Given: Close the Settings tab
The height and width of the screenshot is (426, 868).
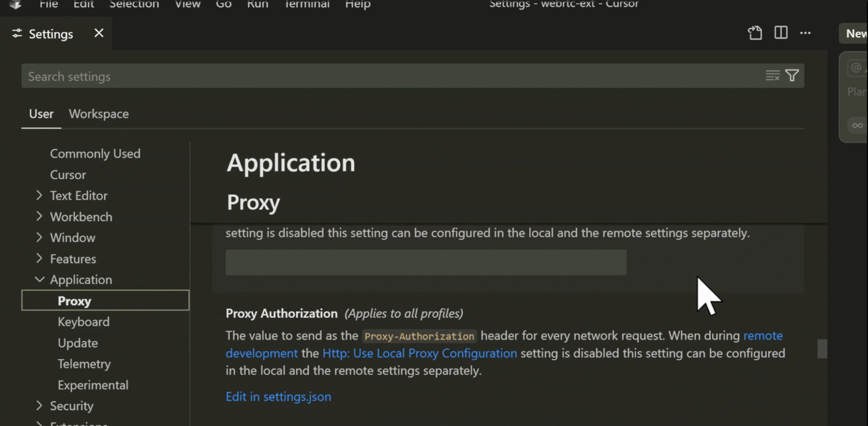Looking at the screenshot, I should pyautogui.click(x=99, y=33).
